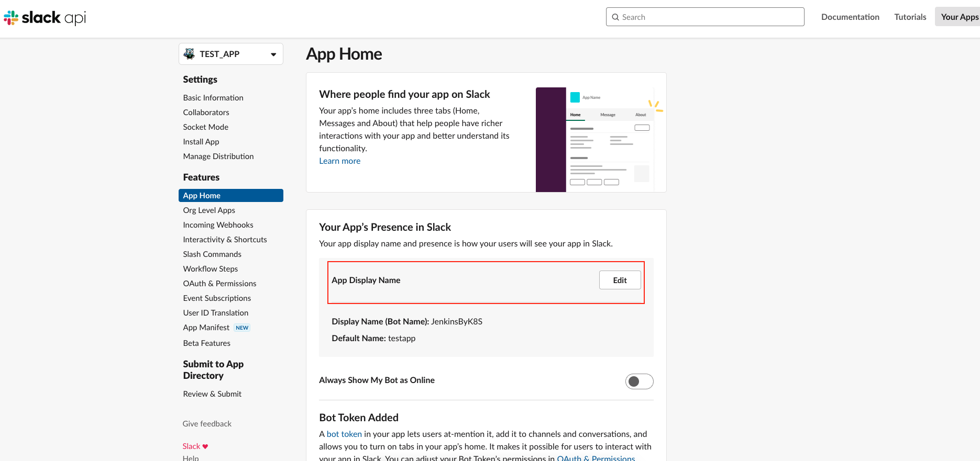Open Incoming Webhooks feature
980x461 pixels.
[218, 225]
